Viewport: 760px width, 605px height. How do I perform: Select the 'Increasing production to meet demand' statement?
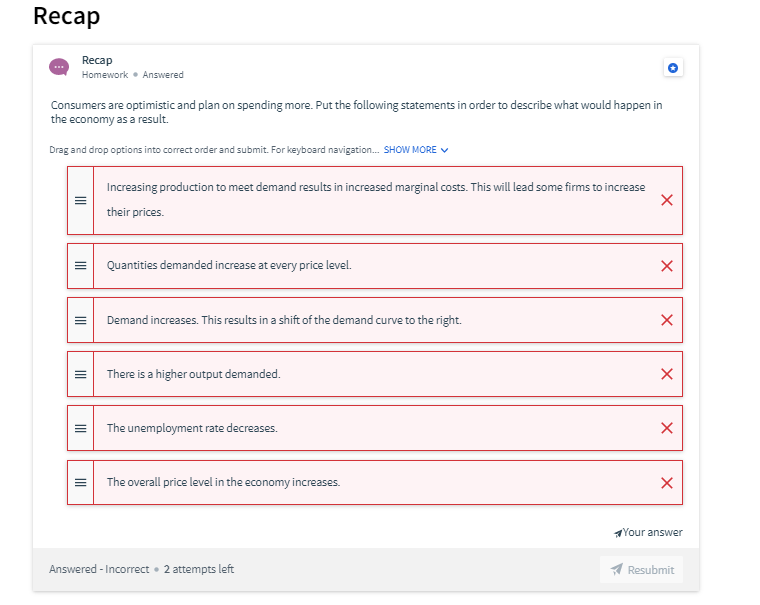click(x=376, y=200)
